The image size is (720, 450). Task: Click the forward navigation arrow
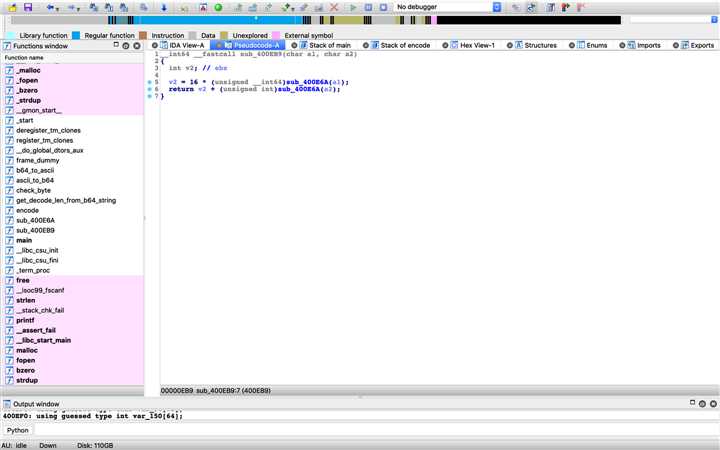click(71, 7)
